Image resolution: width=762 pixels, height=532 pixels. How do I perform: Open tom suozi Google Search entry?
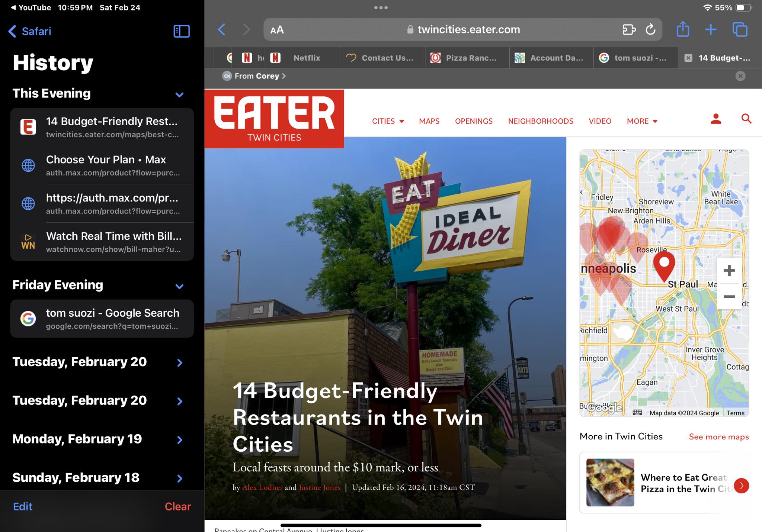tap(102, 319)
